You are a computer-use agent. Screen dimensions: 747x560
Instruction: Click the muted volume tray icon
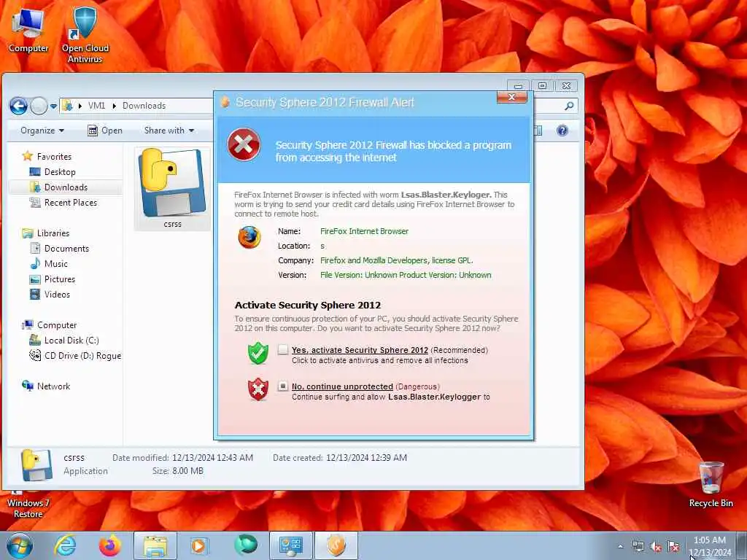tap(656, 547)
